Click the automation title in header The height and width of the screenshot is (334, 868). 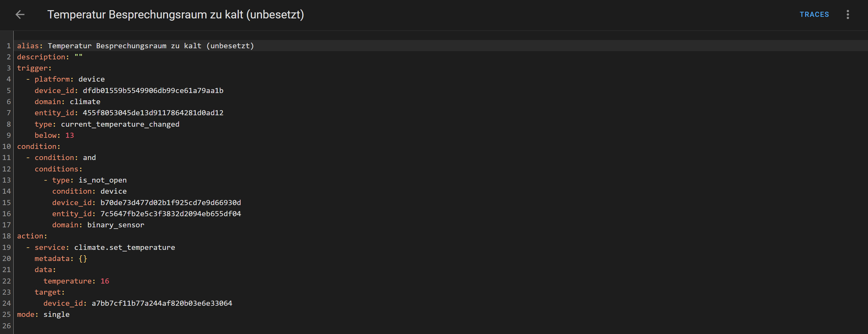point(175,15)
